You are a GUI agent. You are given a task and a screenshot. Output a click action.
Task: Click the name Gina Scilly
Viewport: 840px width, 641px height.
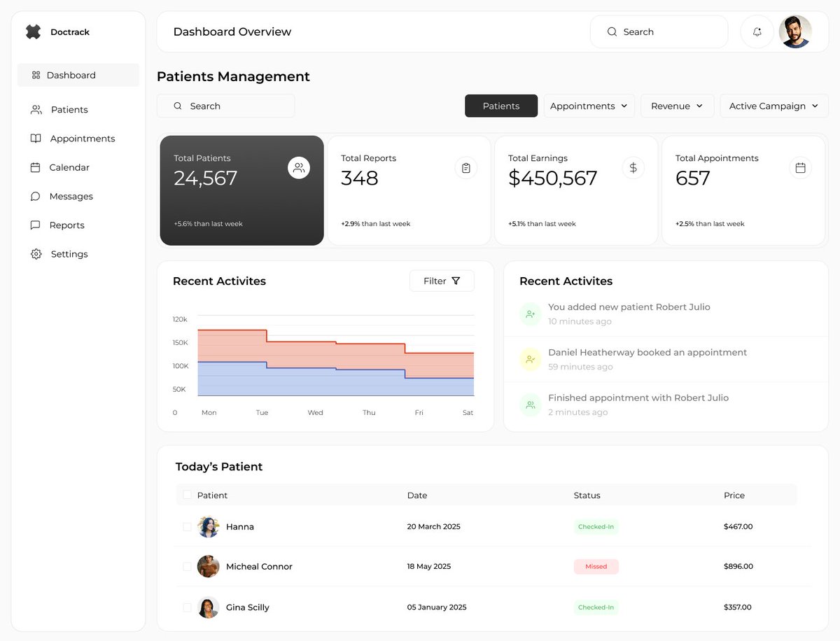coord(248,607)
